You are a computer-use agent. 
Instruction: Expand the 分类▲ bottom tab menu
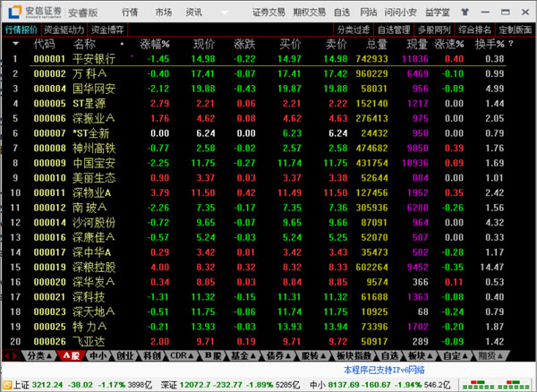(x=39, y=355)
